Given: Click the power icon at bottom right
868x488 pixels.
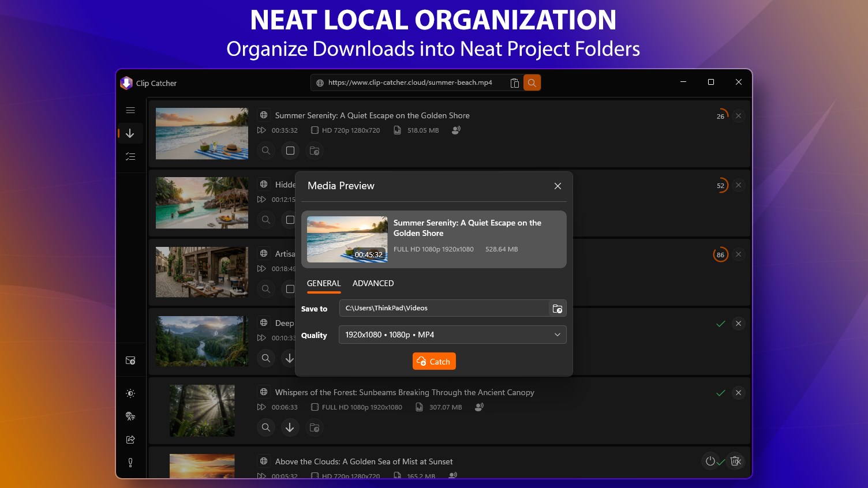Looking at the screenshot, I should pyautogui.click(x=710, y=461).
